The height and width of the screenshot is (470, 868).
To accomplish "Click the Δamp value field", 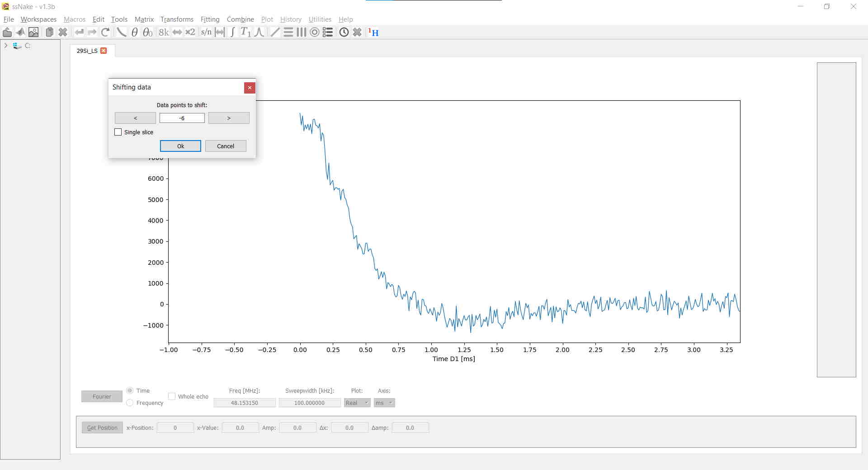I will 410,428.
